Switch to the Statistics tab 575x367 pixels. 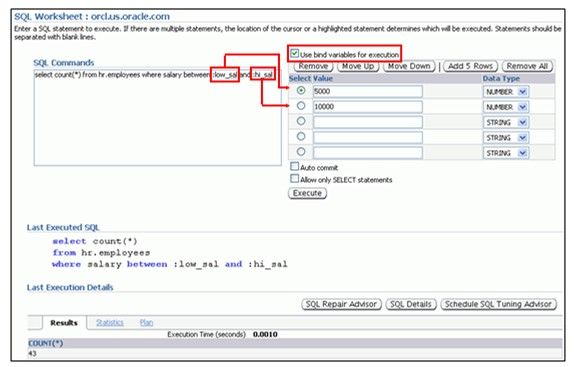coord(110,323)
